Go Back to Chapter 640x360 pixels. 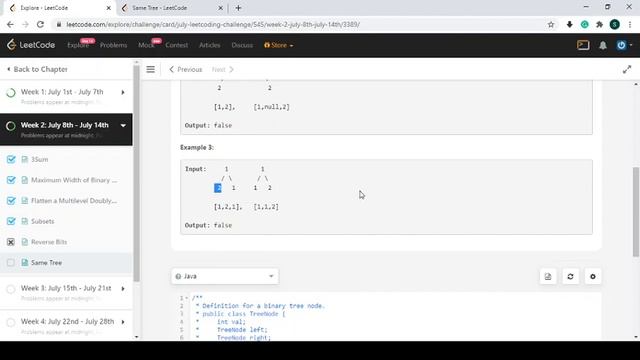(x=38, y=69)
